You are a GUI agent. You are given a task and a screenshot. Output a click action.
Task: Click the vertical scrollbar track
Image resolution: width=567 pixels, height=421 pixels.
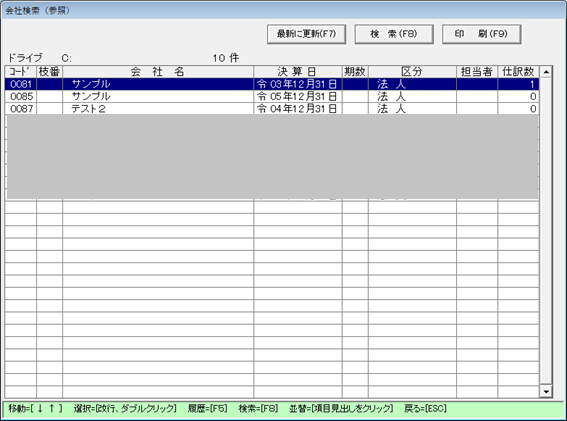pos(546,231)
